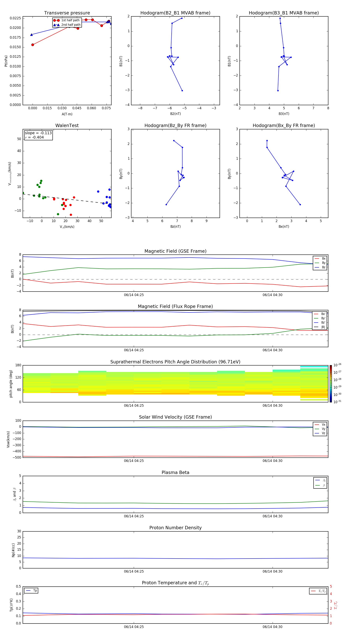Click '06/14 04:25' tick under GSE magnetic field
Screen dimensions: 351x644
pyautogui.click(x=134, y=295)
